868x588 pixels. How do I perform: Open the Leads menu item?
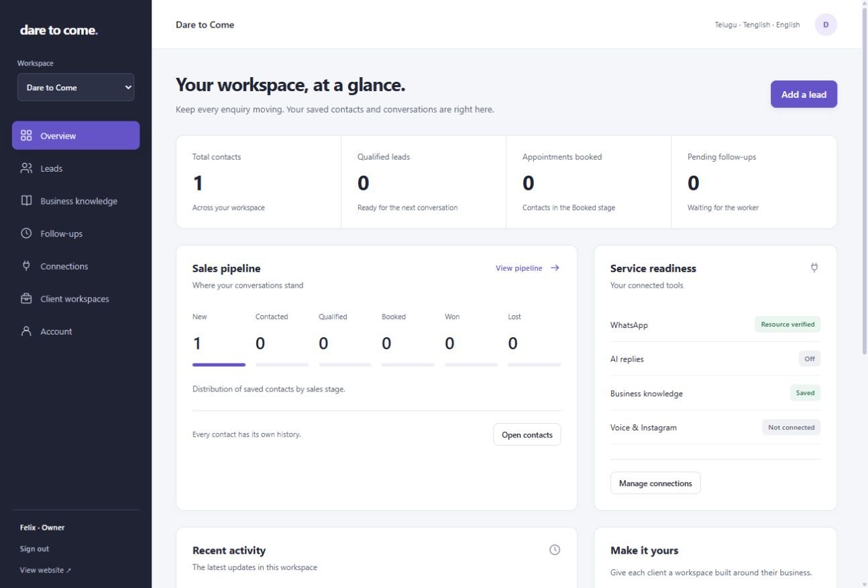pyautogui.click(x=76, y=168)
